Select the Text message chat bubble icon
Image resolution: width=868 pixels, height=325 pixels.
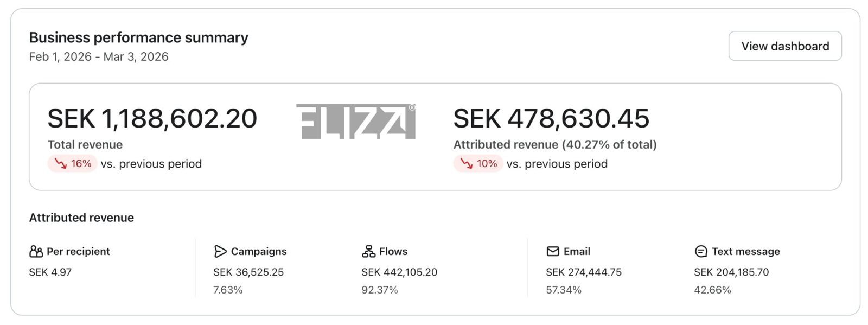point(700,251)
